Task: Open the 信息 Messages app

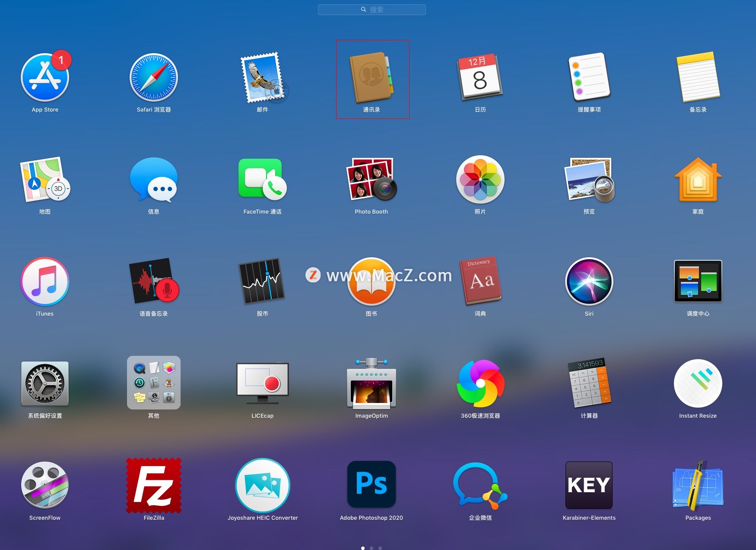Action: (154, 180)
